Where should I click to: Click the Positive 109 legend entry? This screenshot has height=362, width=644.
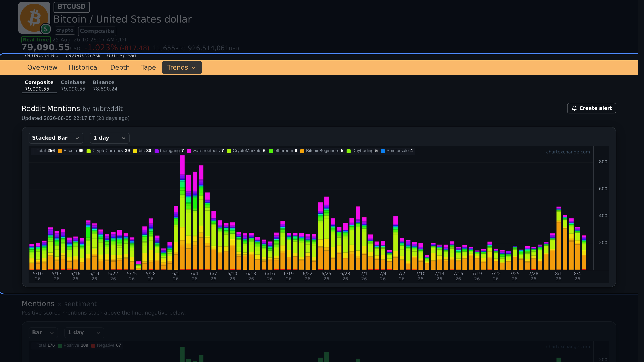pyautogui.click(x=73, y=346)
